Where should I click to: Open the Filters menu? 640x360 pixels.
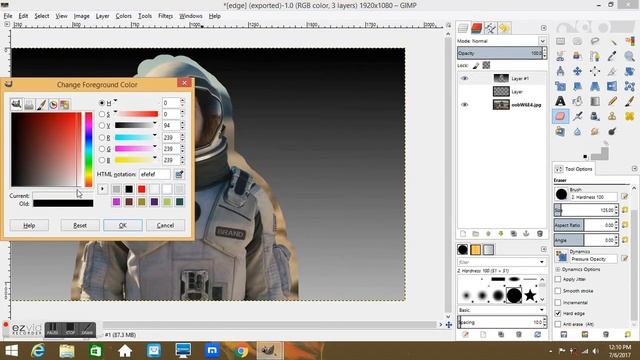pos(165,16)
